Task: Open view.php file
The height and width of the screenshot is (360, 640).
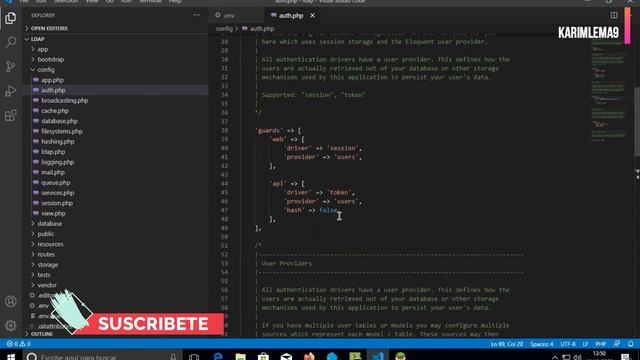Action: [x=53, y=213]
